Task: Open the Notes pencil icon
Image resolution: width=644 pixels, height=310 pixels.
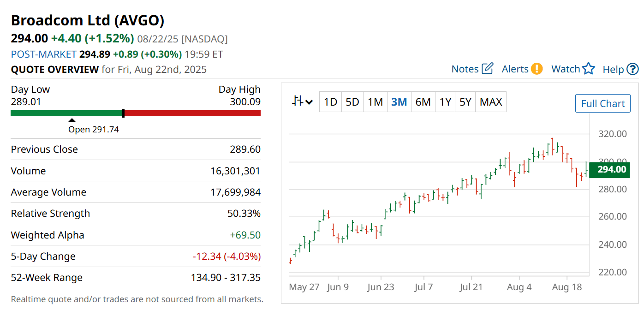Action: point(488,69)
